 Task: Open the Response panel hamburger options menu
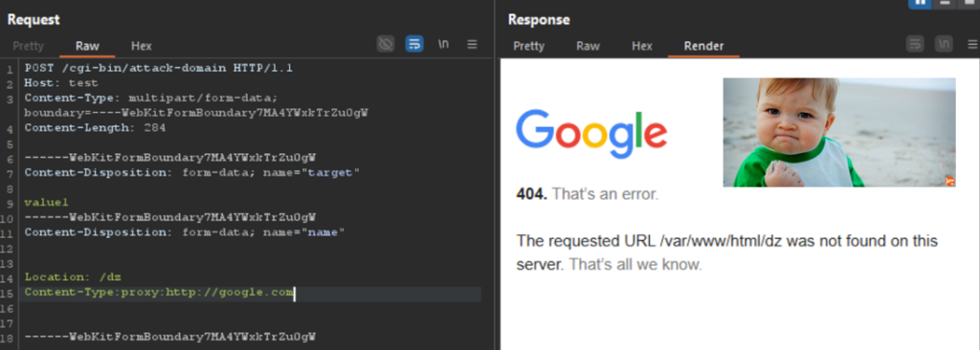point(972,44)
